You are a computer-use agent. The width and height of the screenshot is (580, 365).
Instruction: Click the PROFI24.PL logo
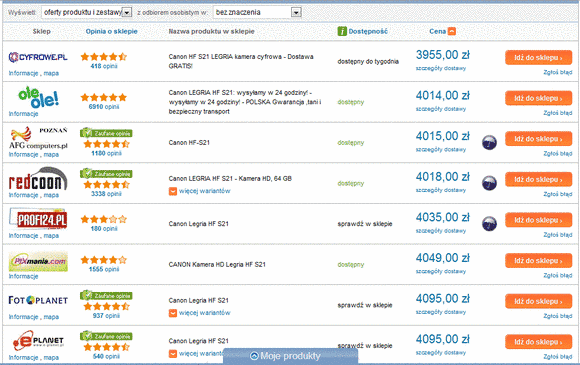(x=38, y=219)
